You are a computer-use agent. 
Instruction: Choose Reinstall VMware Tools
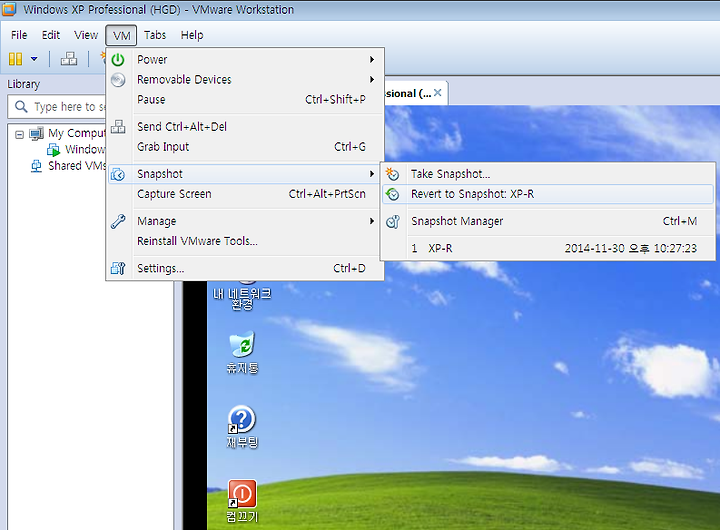[x=245, y=241]
